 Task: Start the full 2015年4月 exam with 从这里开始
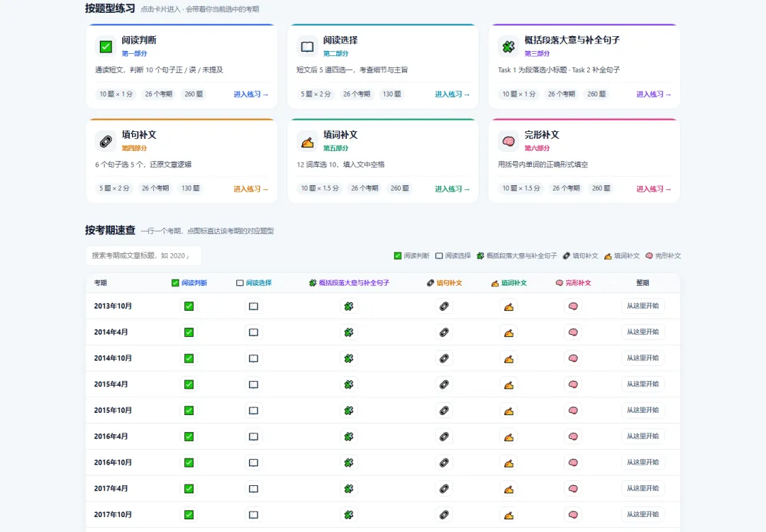(x=643, y=384)
